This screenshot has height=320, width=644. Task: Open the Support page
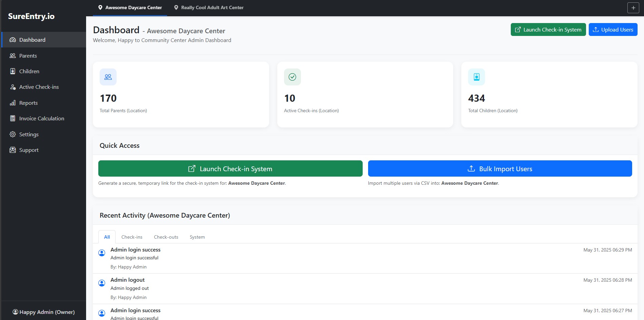click(28, 150)
